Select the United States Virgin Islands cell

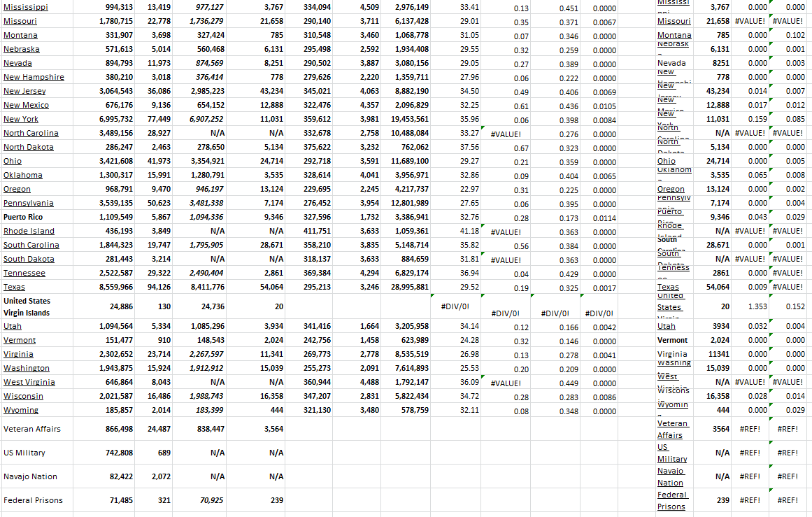[27, 306]
